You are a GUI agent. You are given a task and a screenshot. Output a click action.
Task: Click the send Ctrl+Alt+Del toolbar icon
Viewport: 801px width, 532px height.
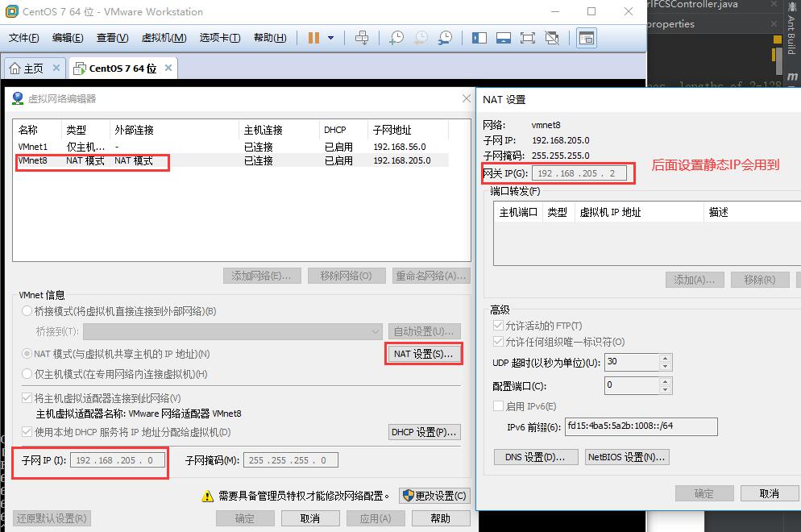(362, 38)
